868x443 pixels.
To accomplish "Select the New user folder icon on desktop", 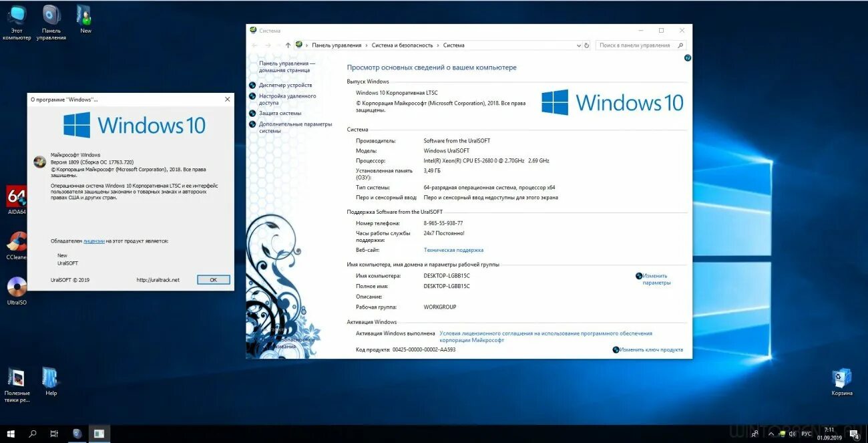I will tap(85, 19).
